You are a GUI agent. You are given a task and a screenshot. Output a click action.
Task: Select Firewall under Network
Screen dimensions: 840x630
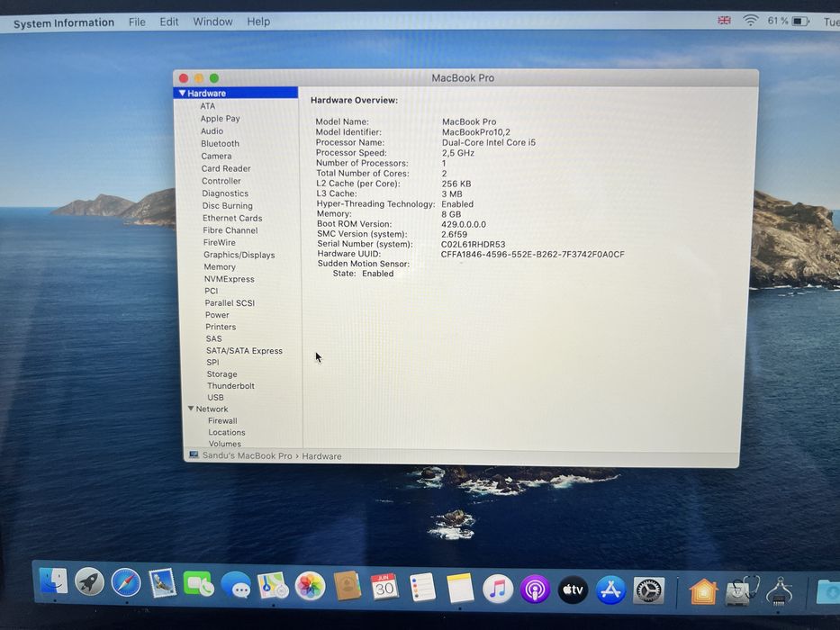coord(223,421)
